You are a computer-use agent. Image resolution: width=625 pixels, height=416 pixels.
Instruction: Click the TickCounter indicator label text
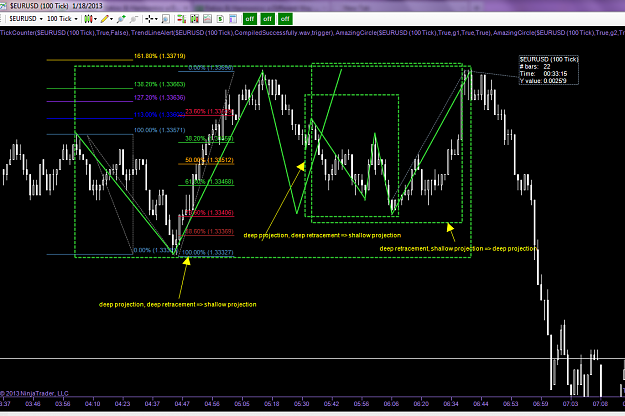65,33
